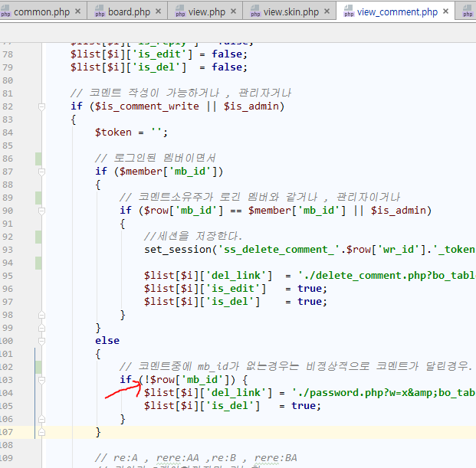Viewport: 476px width, 468px height.
Task: Click true value on line 97
Action: point(310,302)
